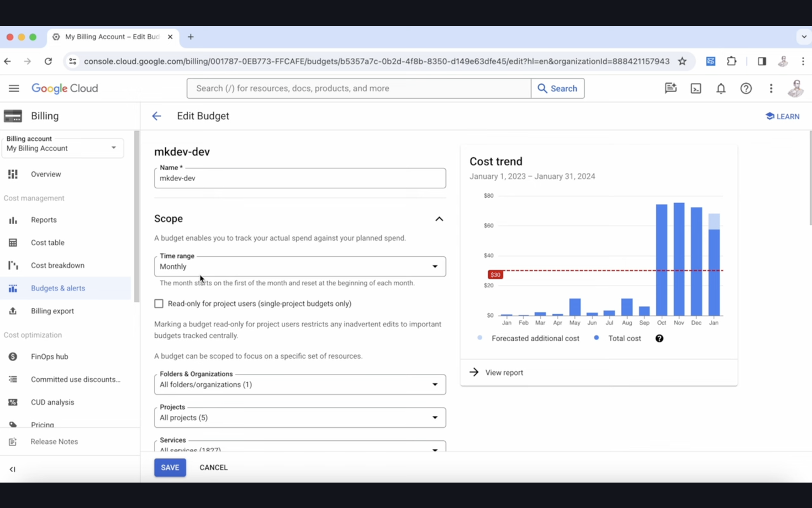Screen dimensions: 812x508
Task: Click the browser back arrow
Action: 7,61
